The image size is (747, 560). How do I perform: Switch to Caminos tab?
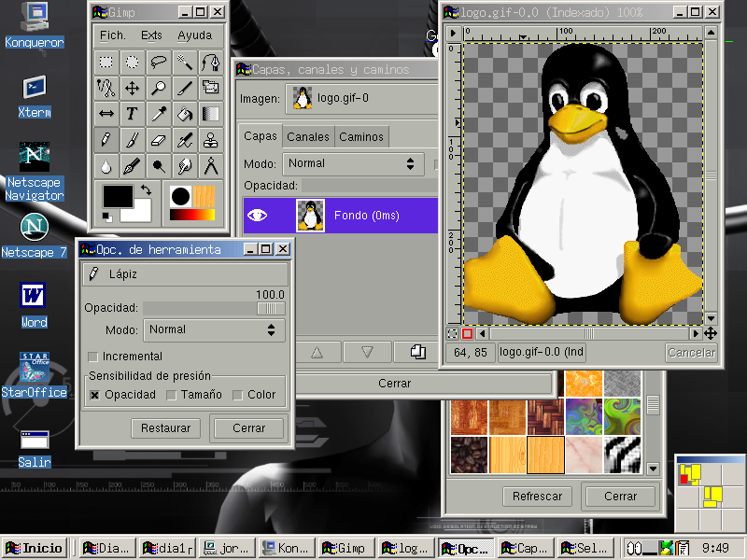pyautogui.click(x=361, y=137)
